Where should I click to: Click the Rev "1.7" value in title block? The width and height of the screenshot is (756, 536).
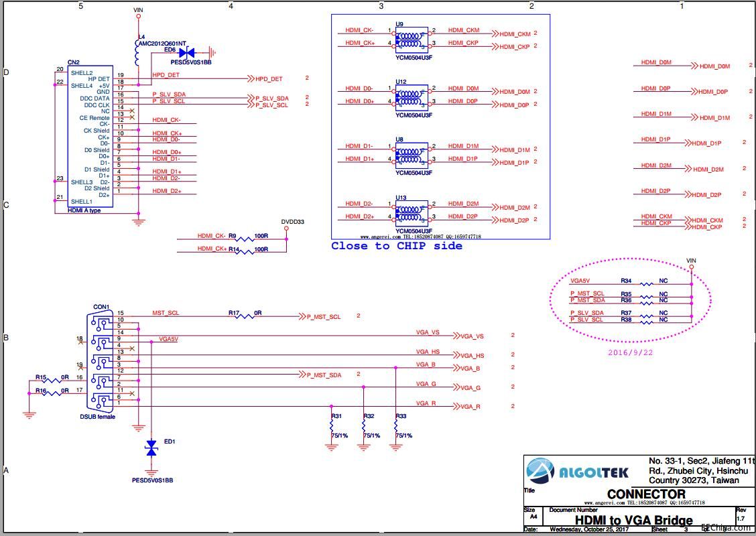click(741, 519)
